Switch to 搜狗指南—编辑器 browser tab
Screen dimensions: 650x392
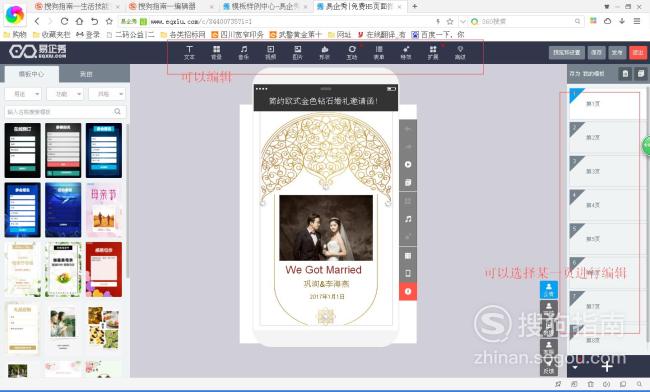(x=171, y=7)
